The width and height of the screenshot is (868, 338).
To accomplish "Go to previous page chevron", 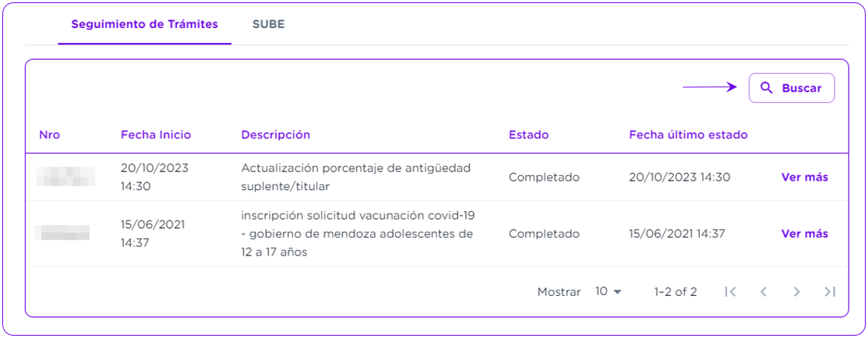I will pyautogui.click(x=764, y=291).
